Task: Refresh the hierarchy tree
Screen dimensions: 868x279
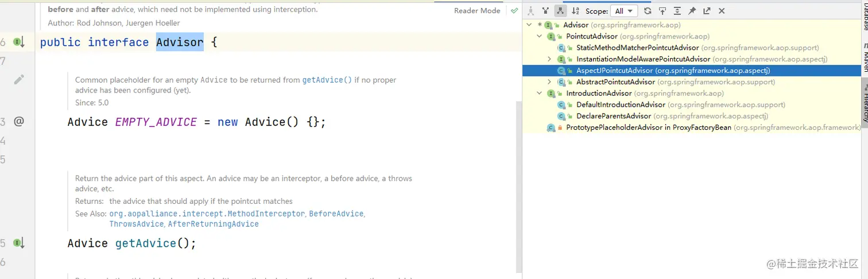Action: click(648, 11)
